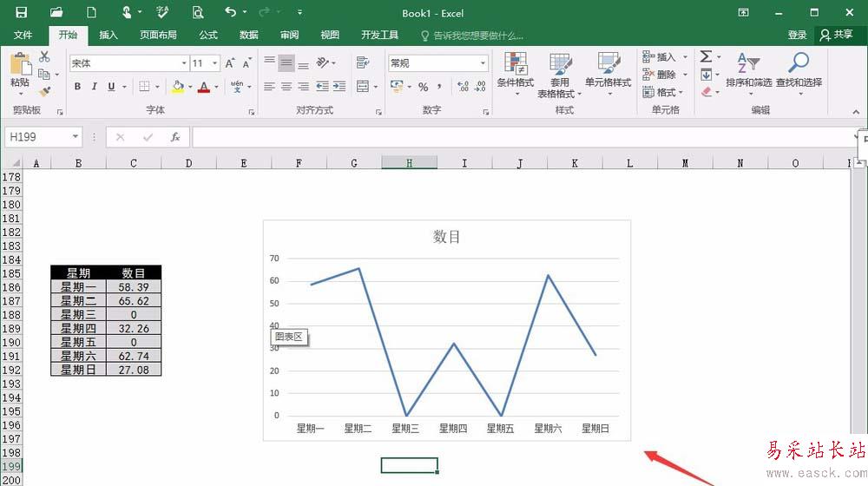Open font name dropdown 宋体
This screenshot has height=486, width=868.
click(184, 63)
